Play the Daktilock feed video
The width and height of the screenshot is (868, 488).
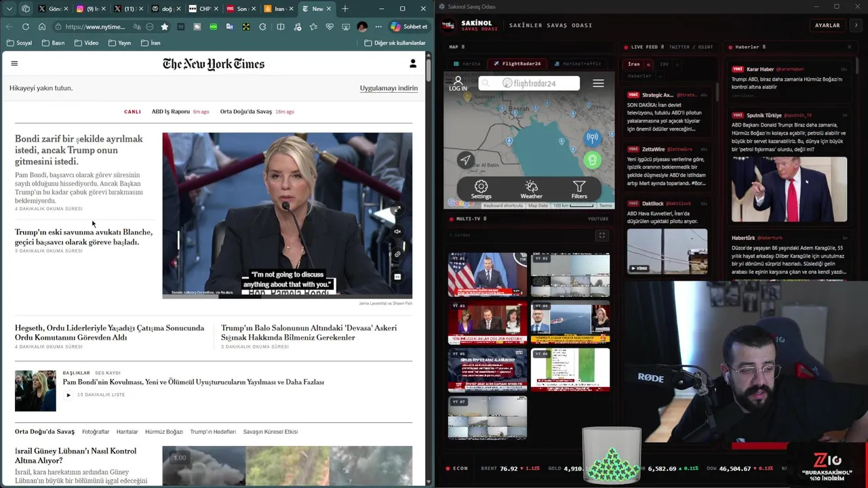[x=638, y=268]
